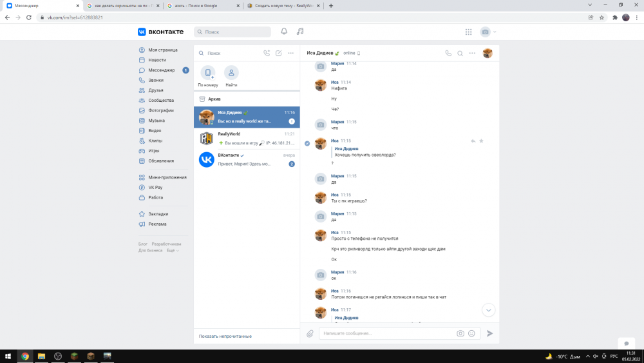Open the ReallyWorld conversation
644x363 pixels.
pyautogui.click(x=247, y=139)
